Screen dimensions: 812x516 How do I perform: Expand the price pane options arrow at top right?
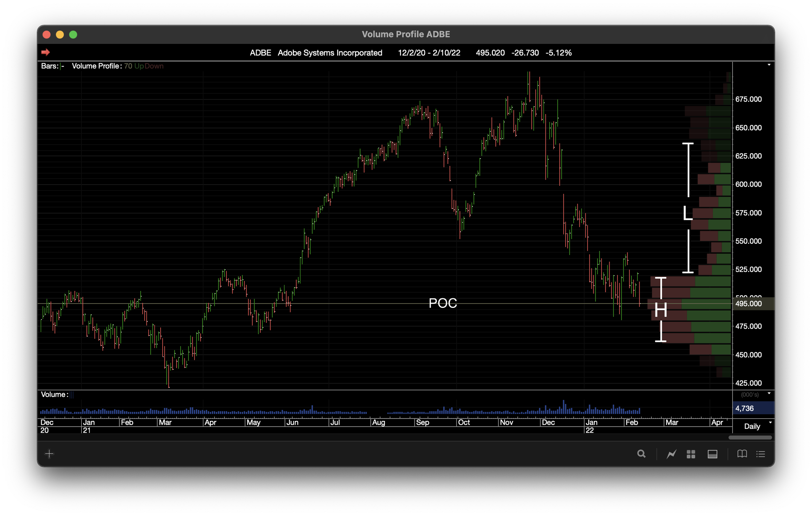coord(769,65)
